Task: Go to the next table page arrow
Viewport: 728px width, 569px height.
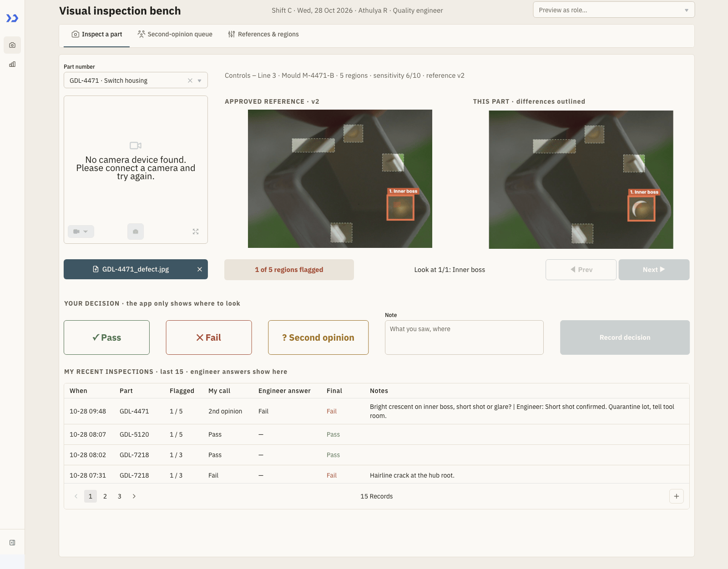Action: click(x=134, y=496)
